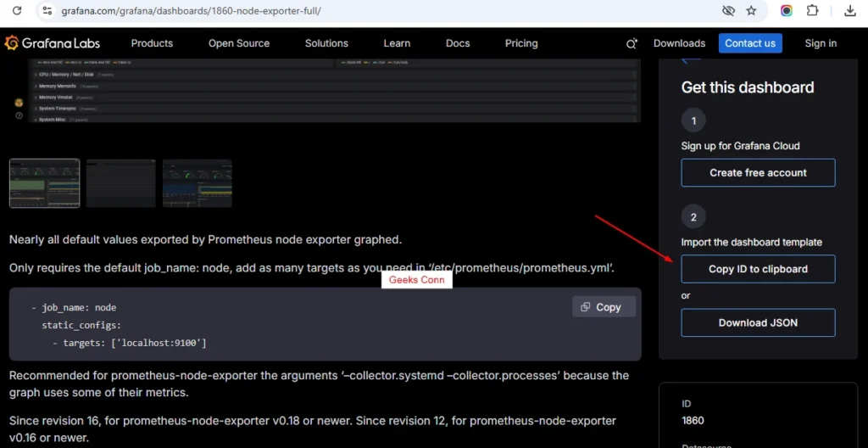Click the small avatar icon beside dashboard preview

pyautogui.click(x=19, y=103)
